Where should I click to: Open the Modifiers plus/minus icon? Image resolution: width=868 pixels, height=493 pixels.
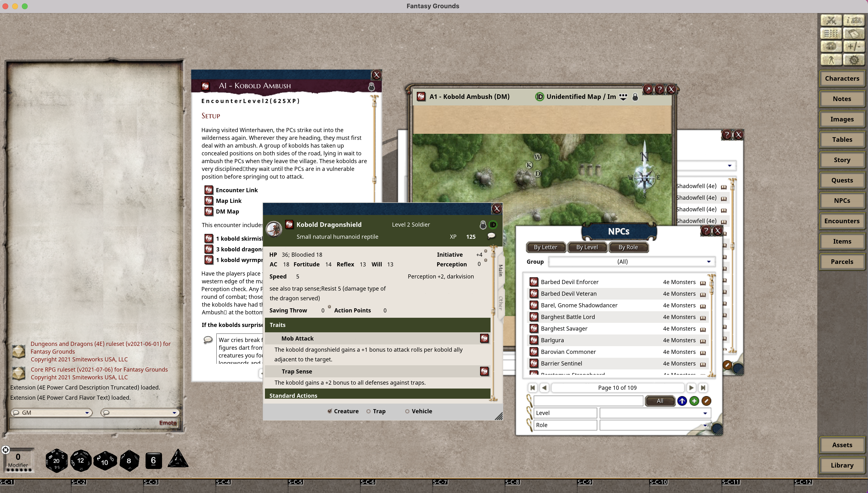click(853, 47)
